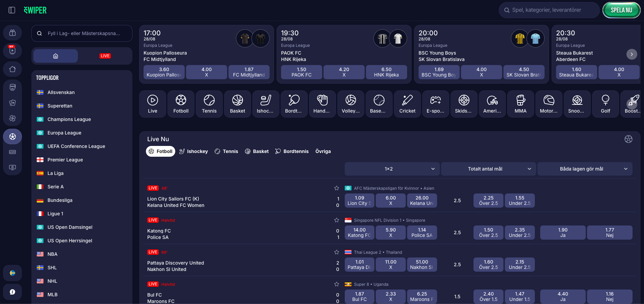Expand the 1×2 market dropdown
The width and height of the screenshot is (644, 304).
coord(392,169)
